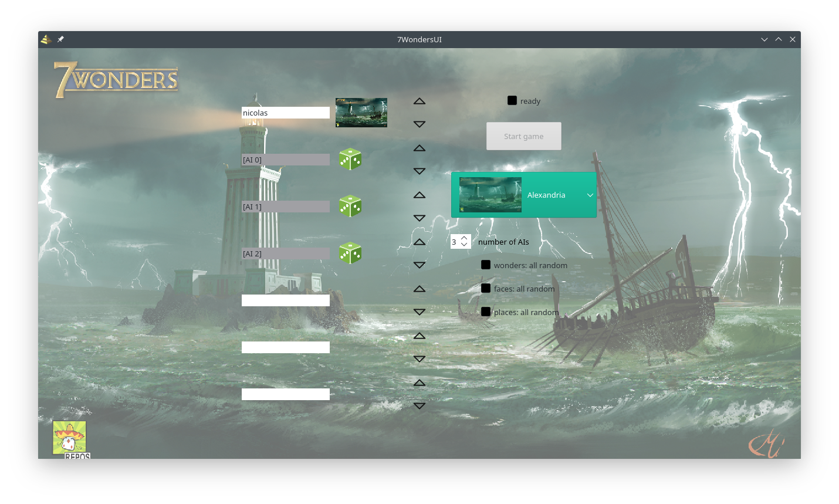Screen dimensions: 839x504
Task: Click the up arrow for the seventh player slot
Action: pos(419,383)
